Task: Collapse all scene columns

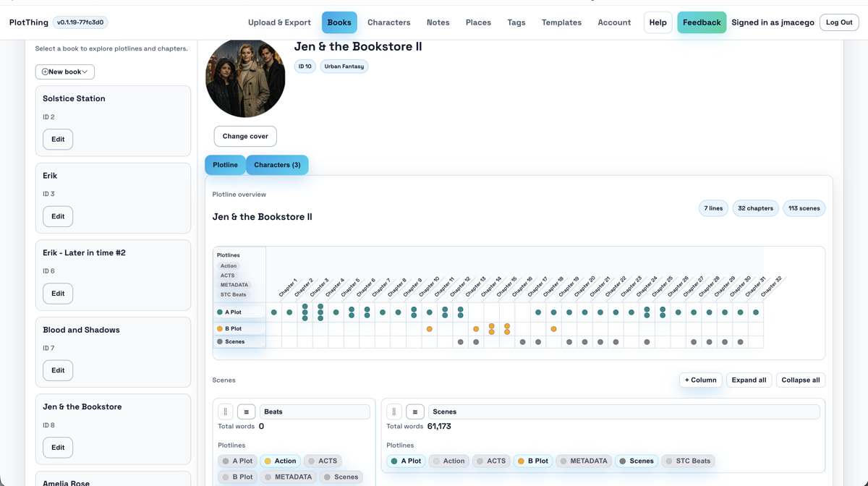Action: point(800,380)
